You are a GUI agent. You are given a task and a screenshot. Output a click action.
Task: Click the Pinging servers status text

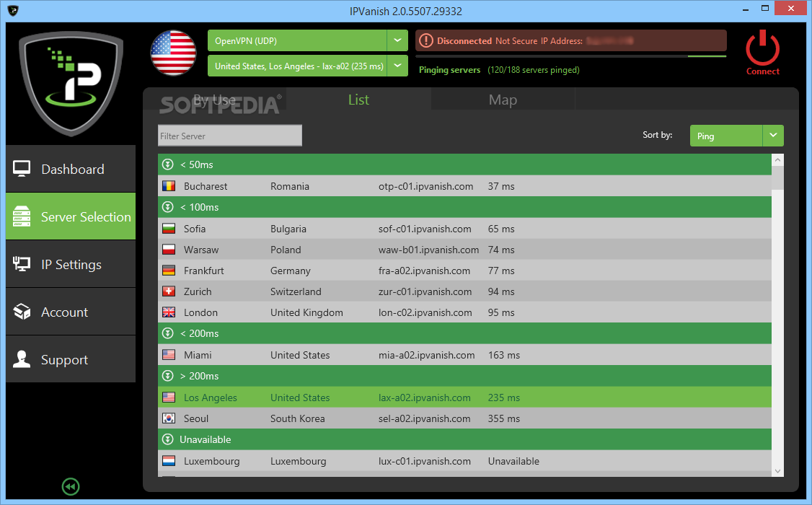pyautogui.click(x=449, y=70)
